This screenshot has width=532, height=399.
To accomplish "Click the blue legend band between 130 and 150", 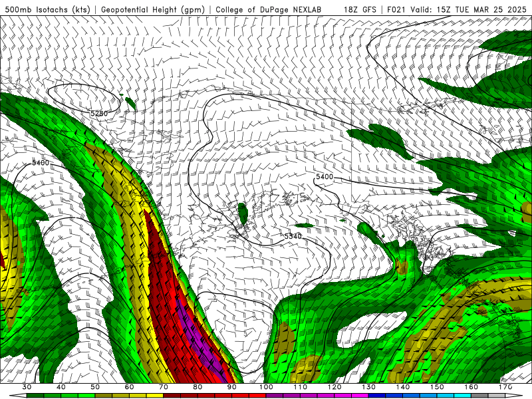I will click(x=403, y=396).
